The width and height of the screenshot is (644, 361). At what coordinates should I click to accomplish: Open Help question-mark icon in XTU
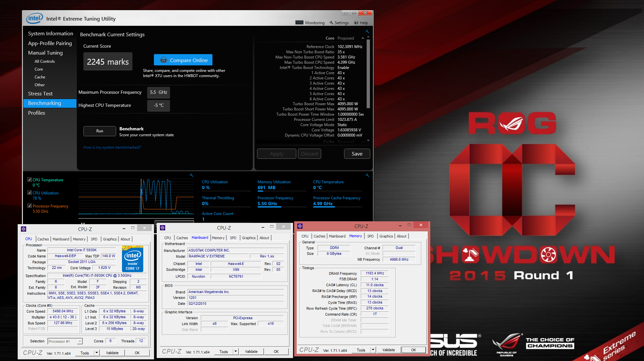point(356,23)
